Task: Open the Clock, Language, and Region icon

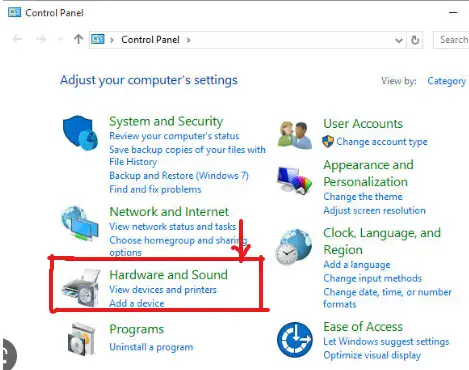Action: pos(294,247)
